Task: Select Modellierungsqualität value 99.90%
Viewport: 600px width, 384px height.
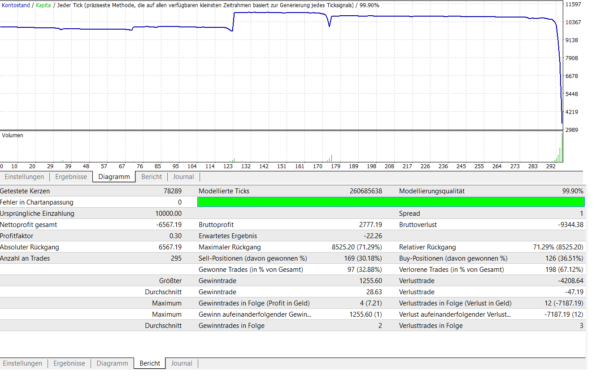Action: 572,191
